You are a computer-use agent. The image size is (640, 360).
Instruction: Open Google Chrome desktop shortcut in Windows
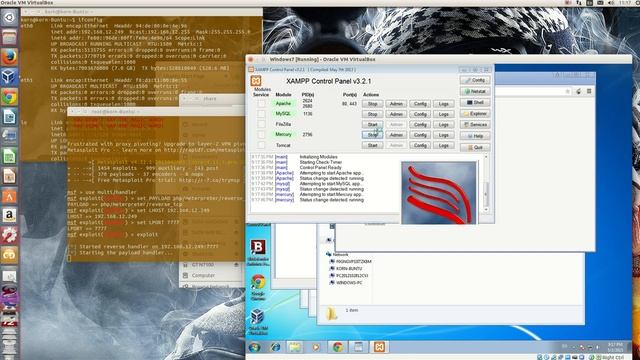(258, 287)
